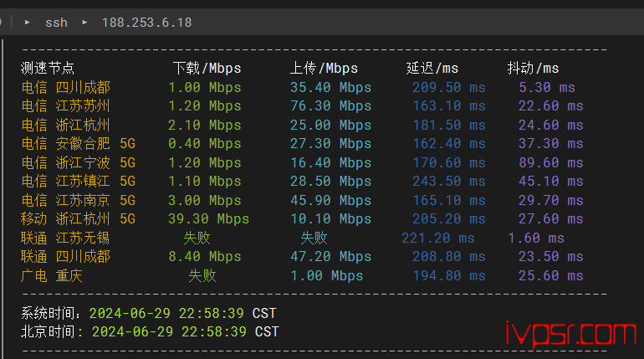Click the 89.60 ms jitter value

pyautogui.click(x=551, y=162)
